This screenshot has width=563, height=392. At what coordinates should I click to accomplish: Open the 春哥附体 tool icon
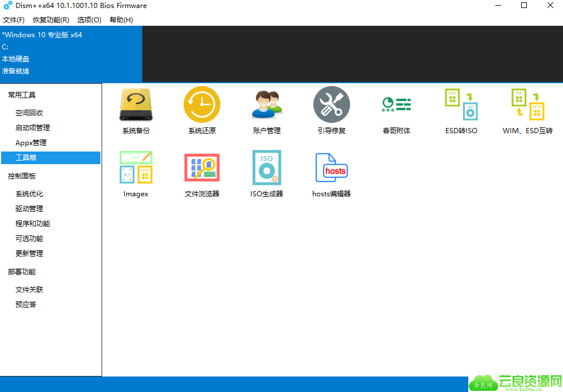(397, 104)
